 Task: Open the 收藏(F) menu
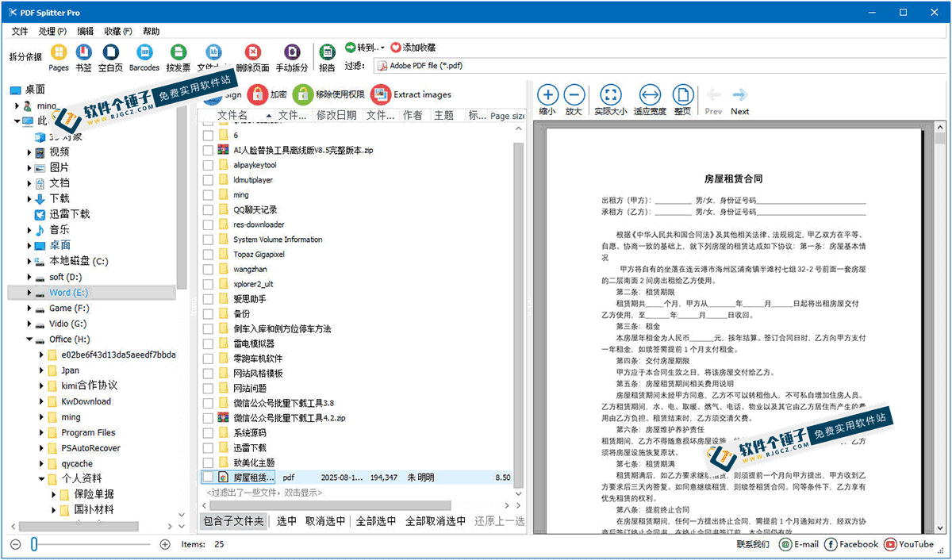(117, 31)
